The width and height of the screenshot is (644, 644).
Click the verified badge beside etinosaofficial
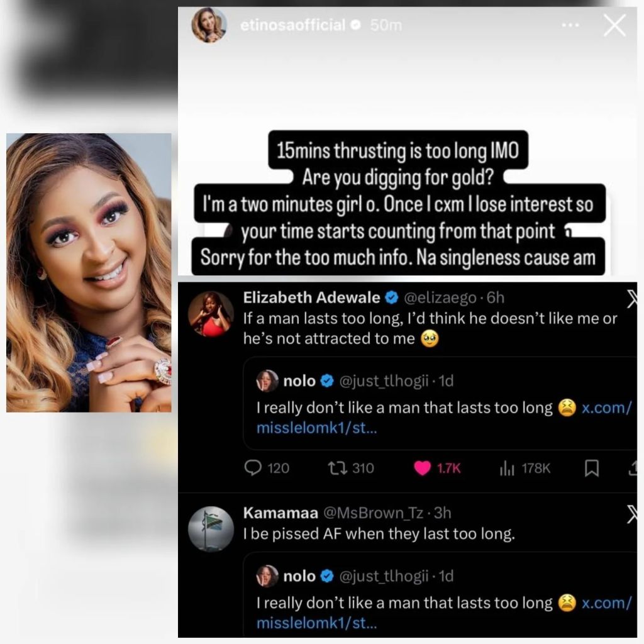(355, 25)
